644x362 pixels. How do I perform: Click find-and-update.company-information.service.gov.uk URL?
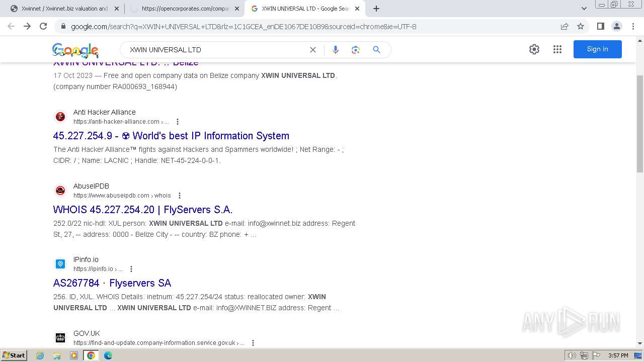pos(158,343)
